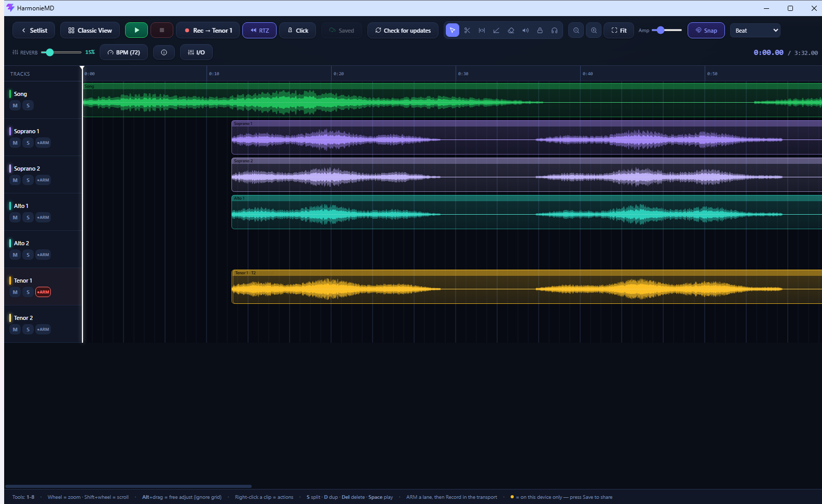Select the Tenor 2 track name

click(23, 318)
